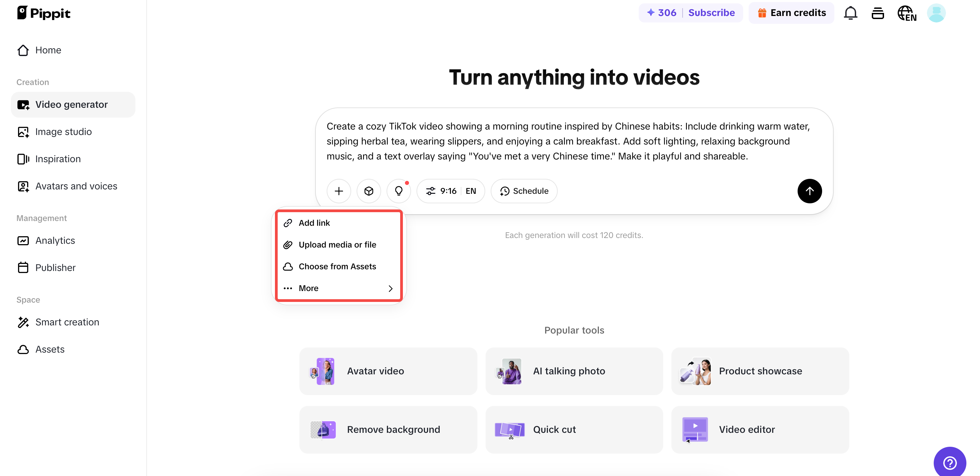Open the 9:16 EN settings dropdown
The width and height of the screenshot is (980, 476).
451,191
